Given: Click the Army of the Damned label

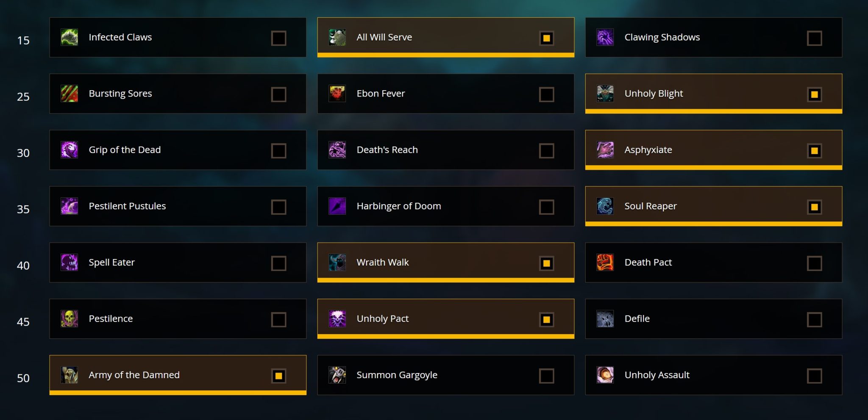Looking at the screenshot, I should 134,375.
